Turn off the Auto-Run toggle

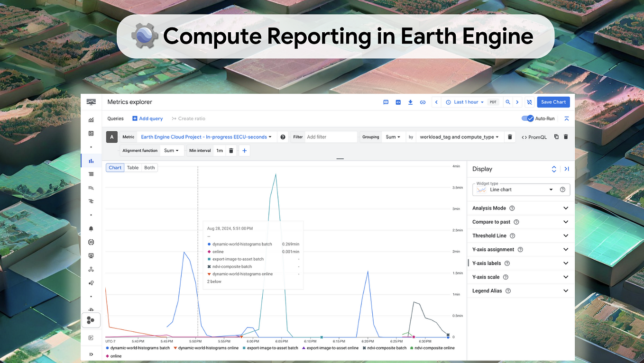528,118
